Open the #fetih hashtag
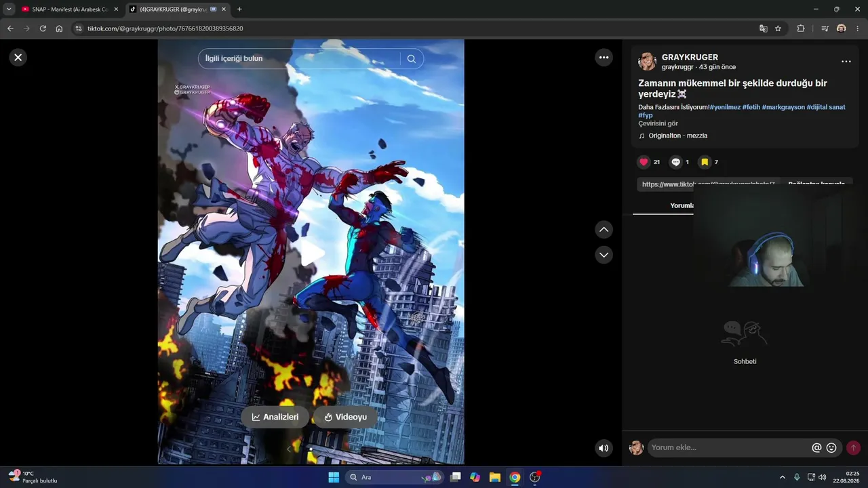The image size is (868, 488). coord(751,107)
